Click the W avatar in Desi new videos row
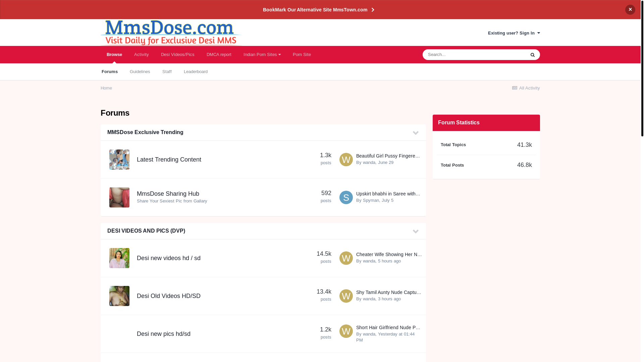This screenshot has height=362, width=644. click(346, 258)
